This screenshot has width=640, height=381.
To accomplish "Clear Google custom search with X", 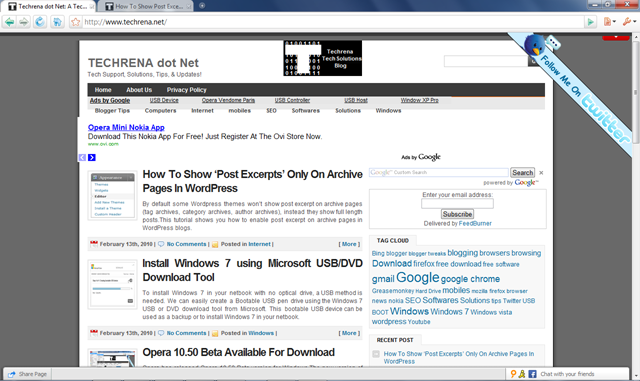I will 541,173.
